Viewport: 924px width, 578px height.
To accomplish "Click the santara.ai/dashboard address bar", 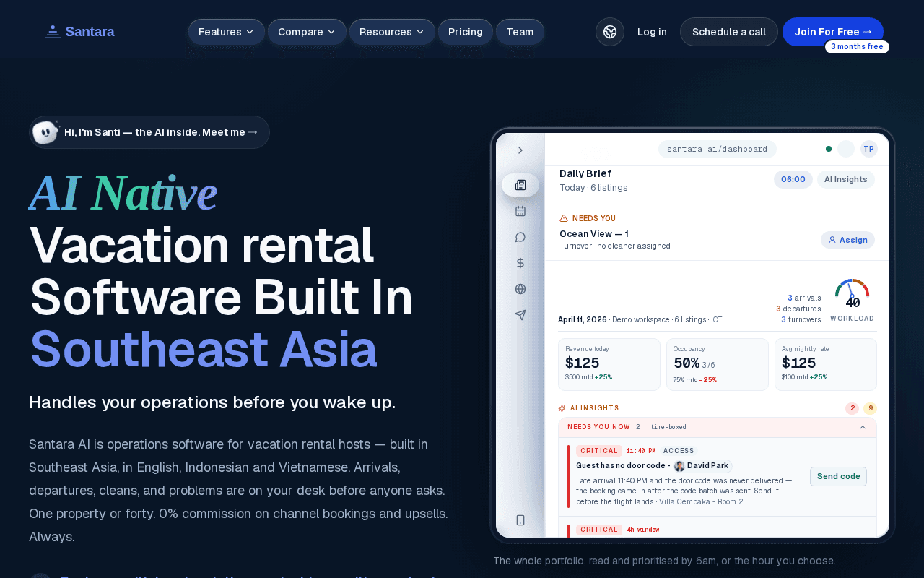I will pos(717,149).
